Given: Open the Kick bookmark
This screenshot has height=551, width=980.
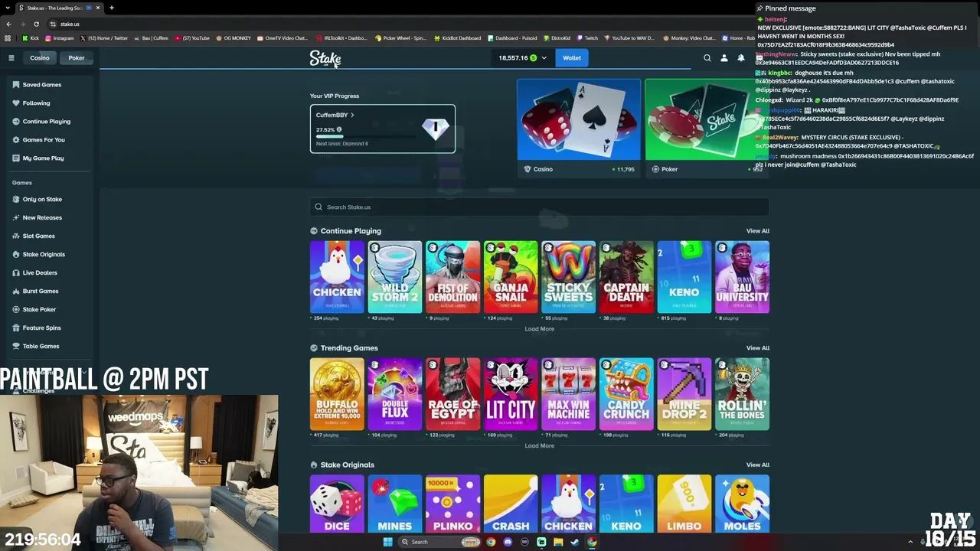Looking at the screenshot, I should click(31, 38).
